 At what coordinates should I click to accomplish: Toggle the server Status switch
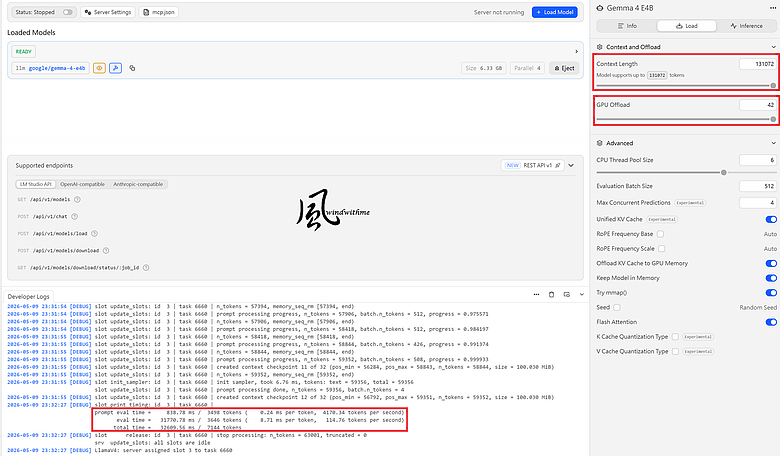pos(68,12)
